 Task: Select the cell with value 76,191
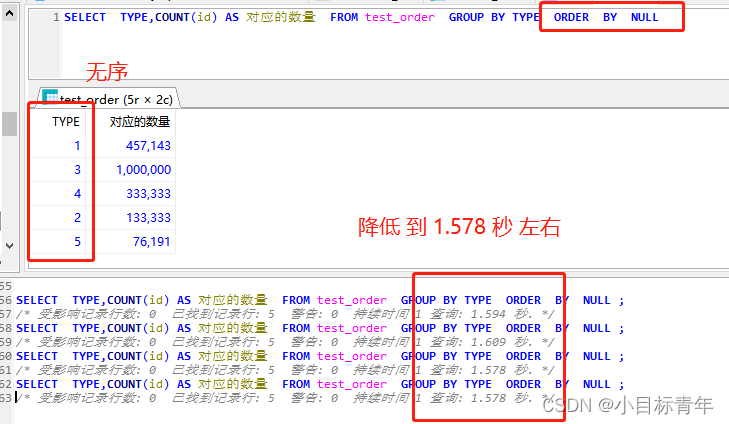pyautogui.click(x=152, y=242)
